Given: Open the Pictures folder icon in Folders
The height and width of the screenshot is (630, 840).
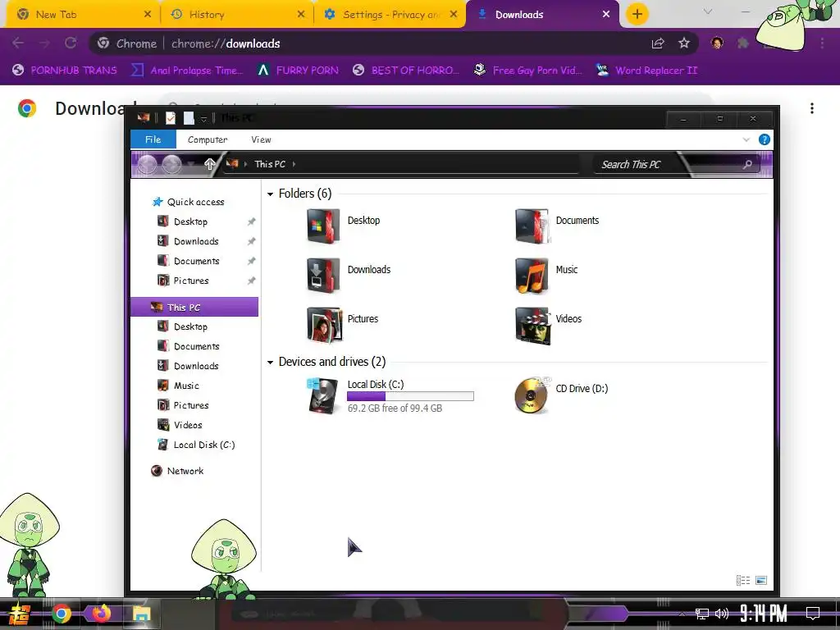Looking at the screenshot, I should point(323,325).
